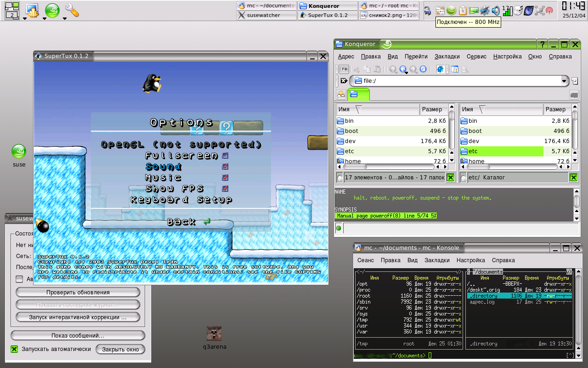Viewport: 588px width, 368px height.
Task: Click the right Konqueror pane vertical scrollbar
Action: point(575,133)
